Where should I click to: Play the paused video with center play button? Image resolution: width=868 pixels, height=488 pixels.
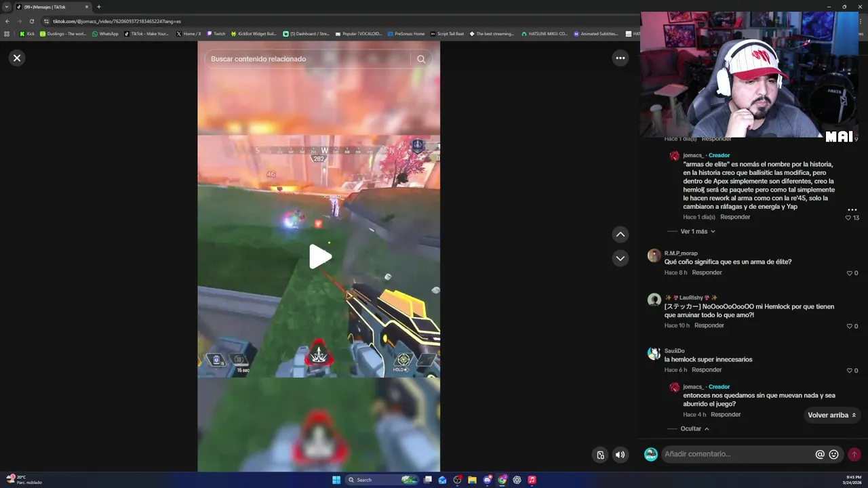point(319,257)
